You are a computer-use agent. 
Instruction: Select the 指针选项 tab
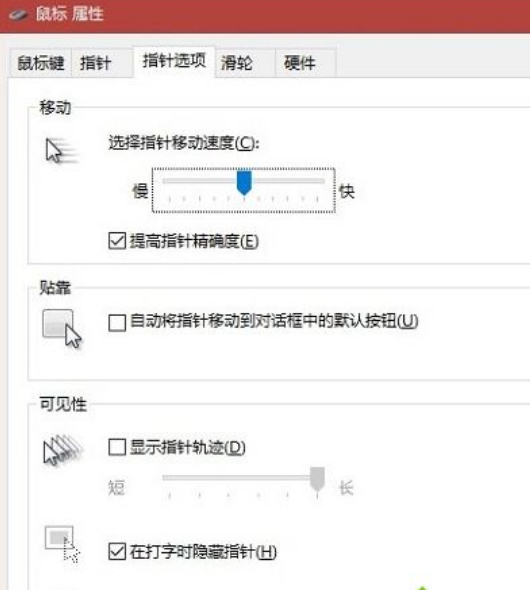174,61
